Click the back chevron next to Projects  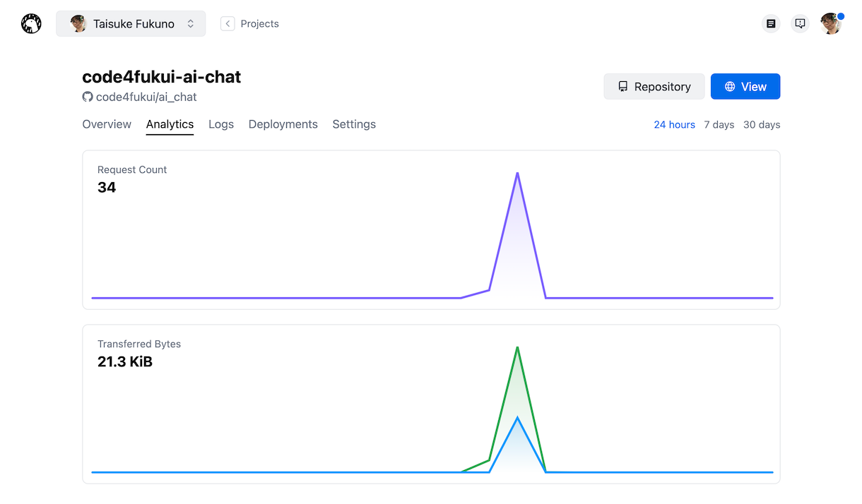coord(228,23)
